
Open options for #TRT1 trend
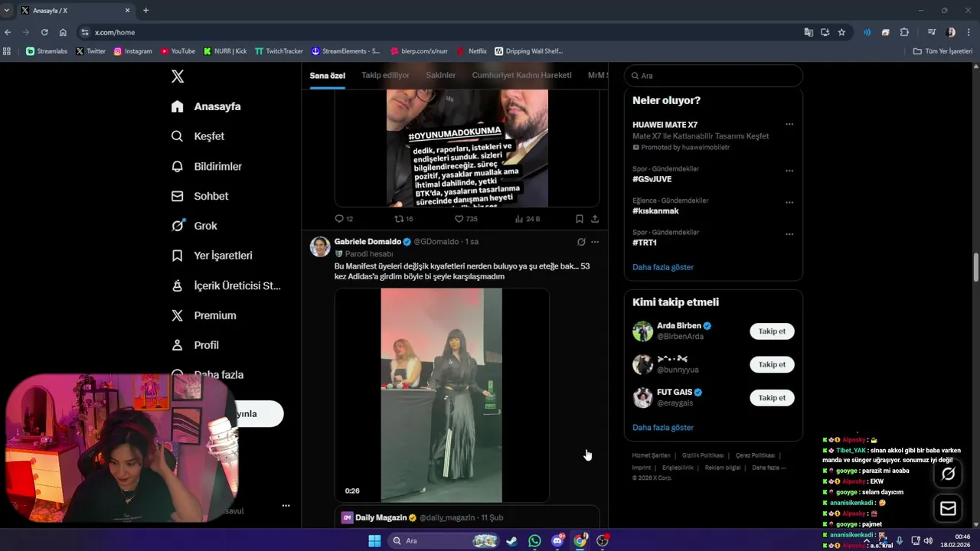(789, 234)
